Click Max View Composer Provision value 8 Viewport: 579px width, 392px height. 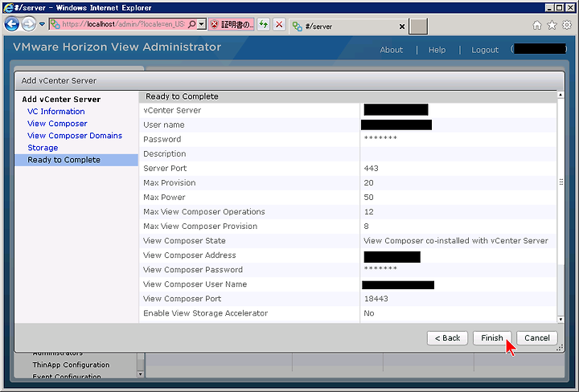click(366, 227)
